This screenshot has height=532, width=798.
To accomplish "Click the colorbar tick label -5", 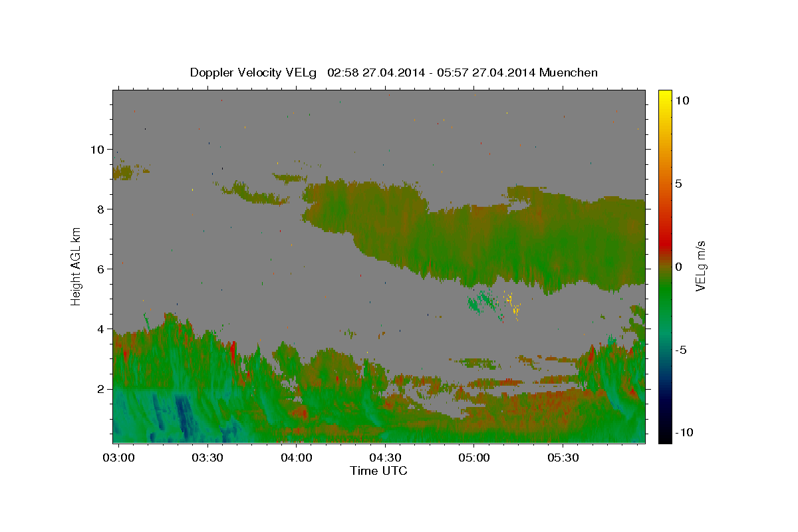I will click(x=681, y=350).
